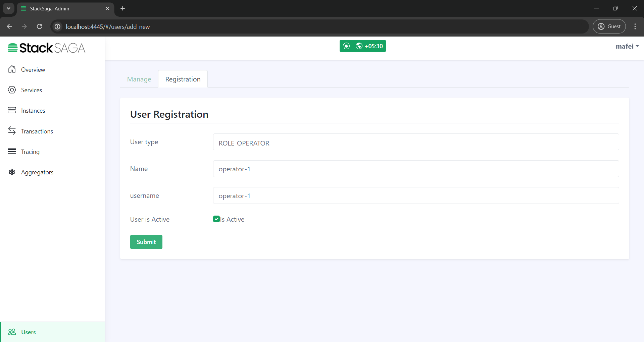Open Aggregators via its sidebar icon
Screen dimensions: 644x342
[12, 172]
